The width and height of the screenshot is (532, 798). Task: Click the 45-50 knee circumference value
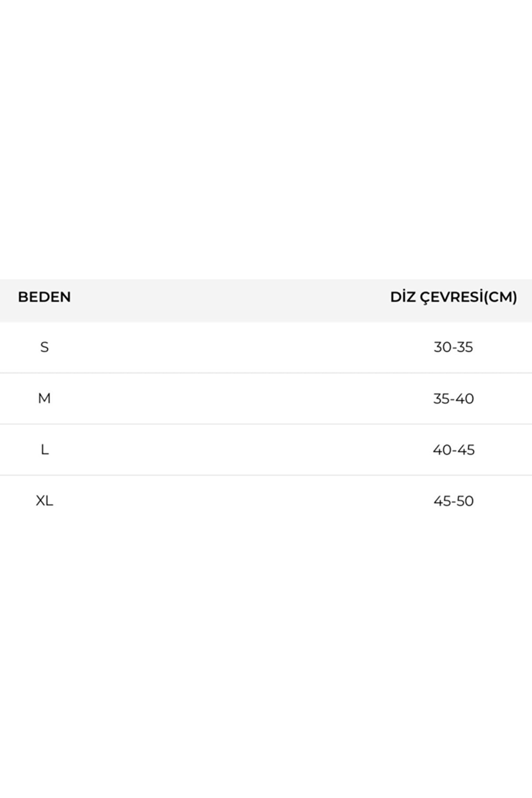coord(454,501)
